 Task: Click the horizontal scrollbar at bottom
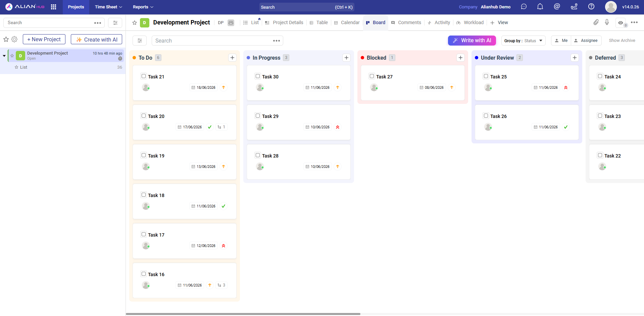tap(243, 314)
